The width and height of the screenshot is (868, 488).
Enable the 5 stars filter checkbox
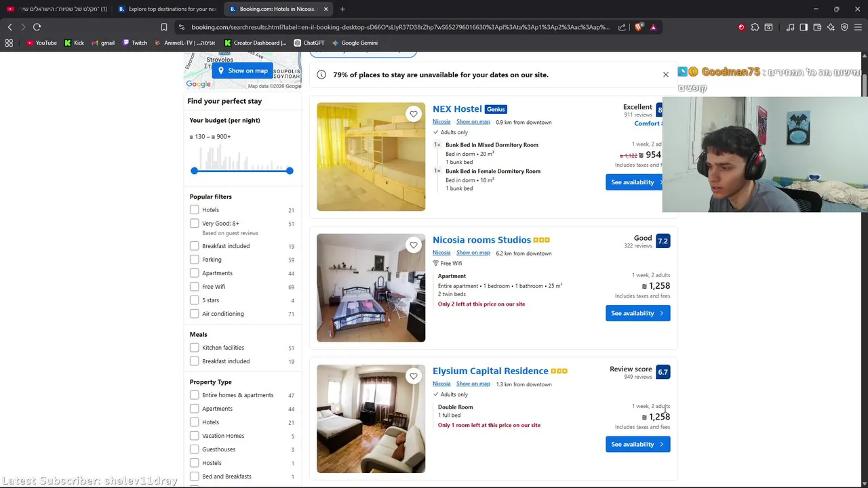[x=195, y=300]
